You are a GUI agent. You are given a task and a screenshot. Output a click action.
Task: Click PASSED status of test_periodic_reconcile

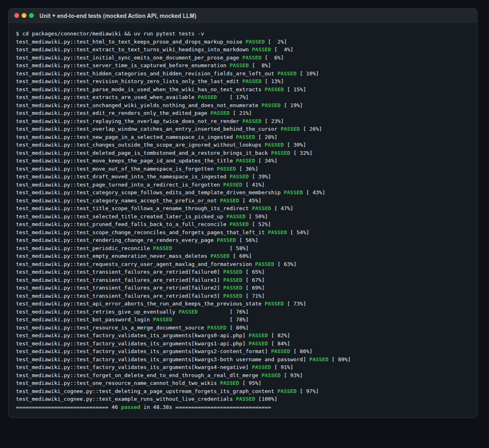(x=163, y=248)
